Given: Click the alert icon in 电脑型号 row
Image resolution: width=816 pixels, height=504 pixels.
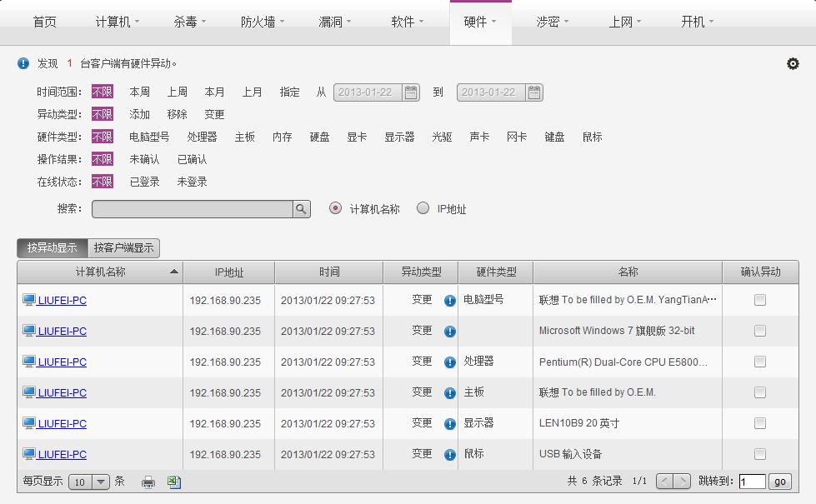Looking at the screenshot, I should tap(449, 301).
